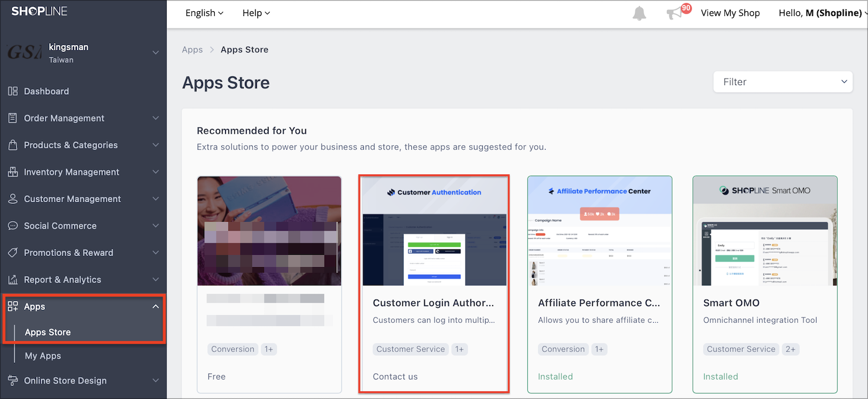Expand Social Commerce chevron
Screen dimensions: 868x399
click(x=156, y=226)
